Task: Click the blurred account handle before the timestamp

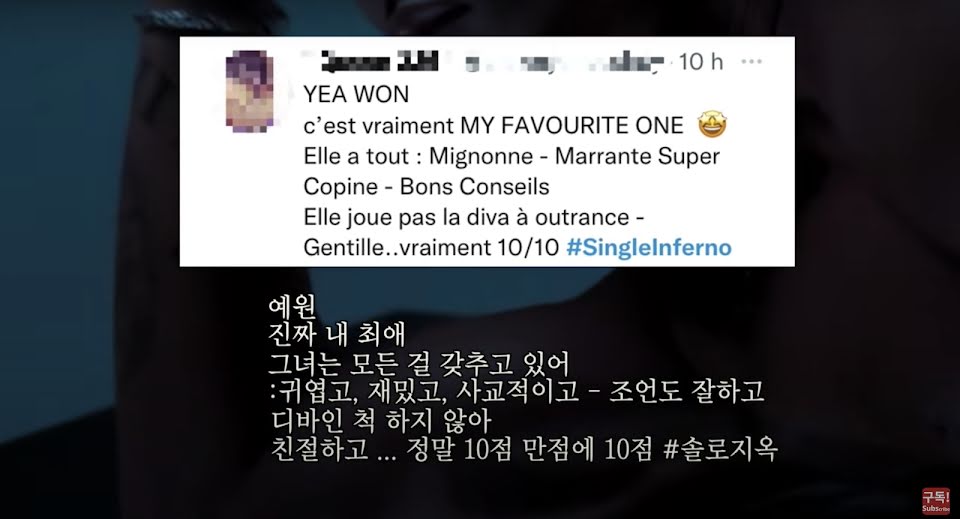Action: click(564, 62)
